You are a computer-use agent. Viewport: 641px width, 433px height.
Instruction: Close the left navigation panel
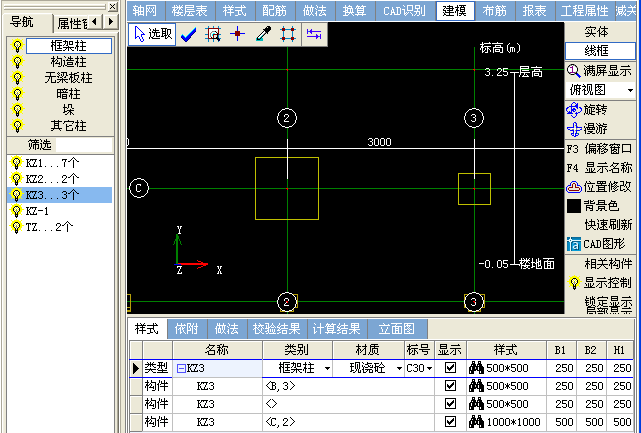112,7
